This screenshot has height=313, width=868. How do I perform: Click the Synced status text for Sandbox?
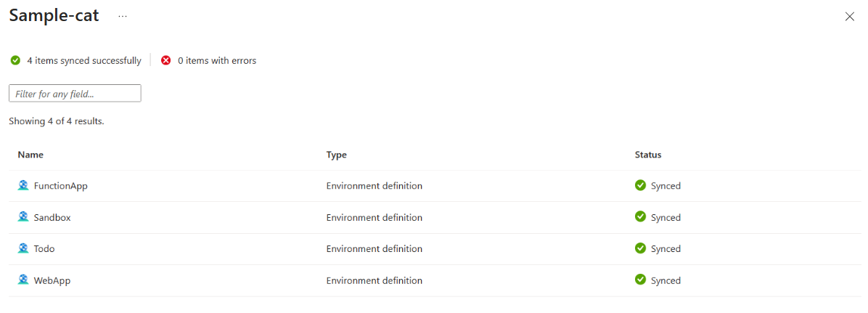tap(666, 217)
